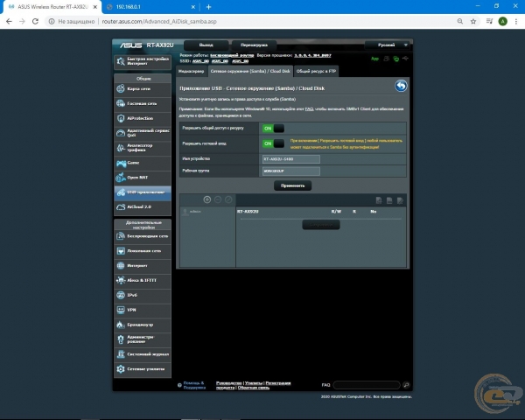Switch to the Медиасервер tab
This screenshot has height=420, width=525.
tap(191, 72)
